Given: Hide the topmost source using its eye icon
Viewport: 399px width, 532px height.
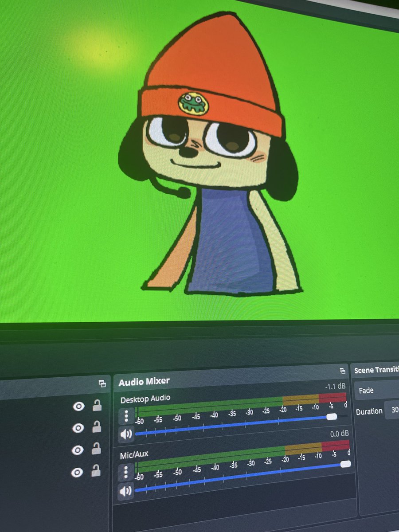Looking at the screenshot, I should coord(78,406).
